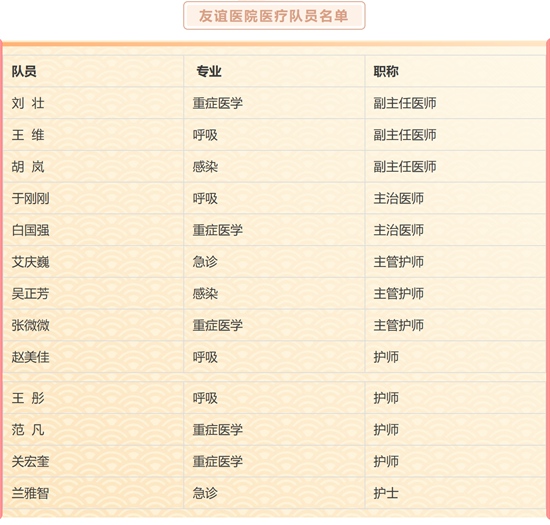Click the 友谊医院医疗队员名单 title banner
This screenshot has height=525, width=550.
274,16
